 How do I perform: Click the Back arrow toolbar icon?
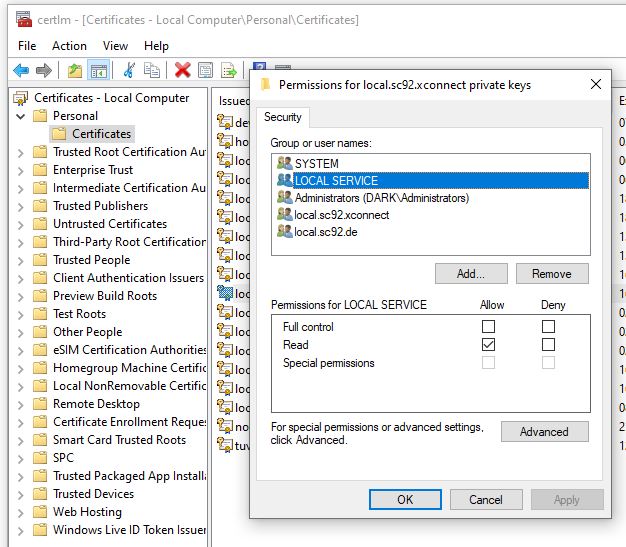21,70
